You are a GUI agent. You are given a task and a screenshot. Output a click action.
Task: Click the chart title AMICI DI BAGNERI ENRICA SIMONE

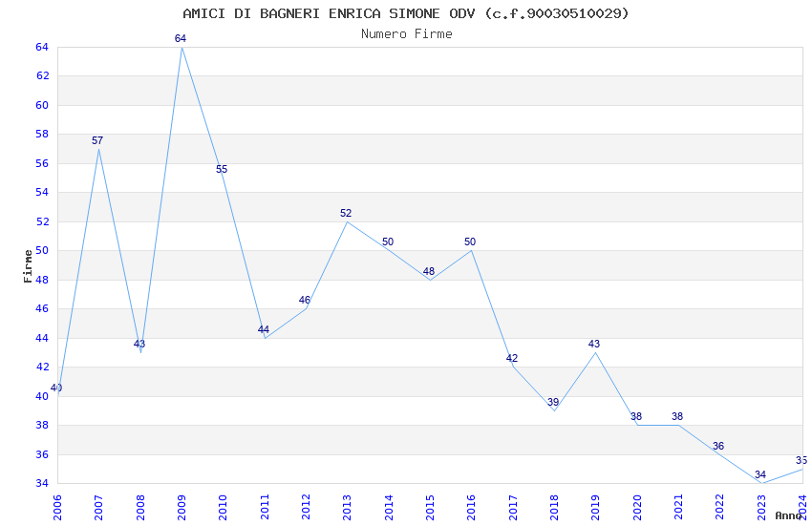click(x=406, y=13)
